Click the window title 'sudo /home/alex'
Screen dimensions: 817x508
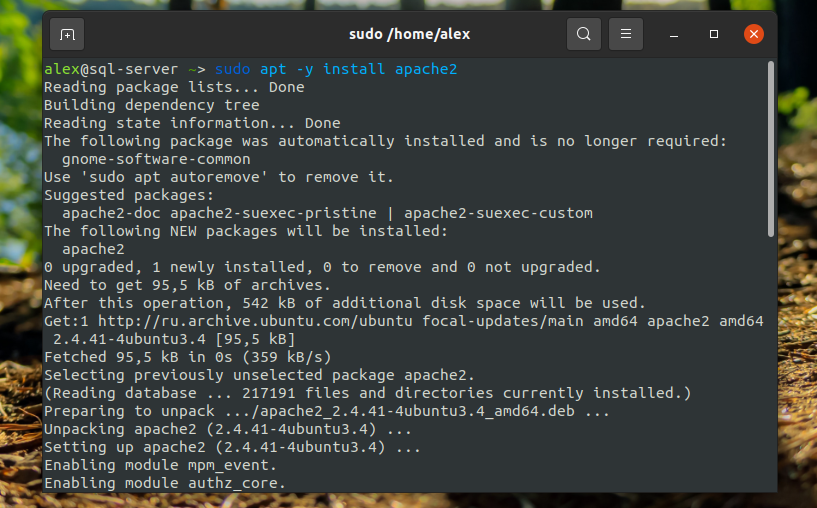pos(409,34)
